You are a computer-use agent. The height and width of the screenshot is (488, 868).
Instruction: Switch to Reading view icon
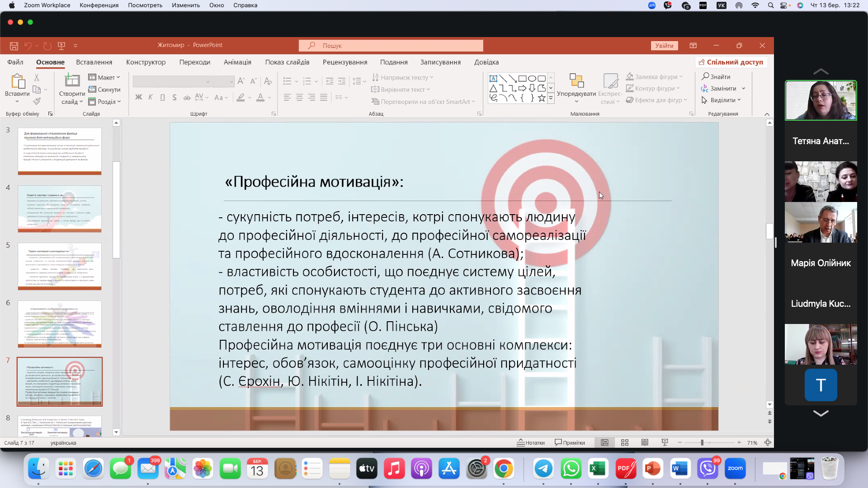click(645, 442)
